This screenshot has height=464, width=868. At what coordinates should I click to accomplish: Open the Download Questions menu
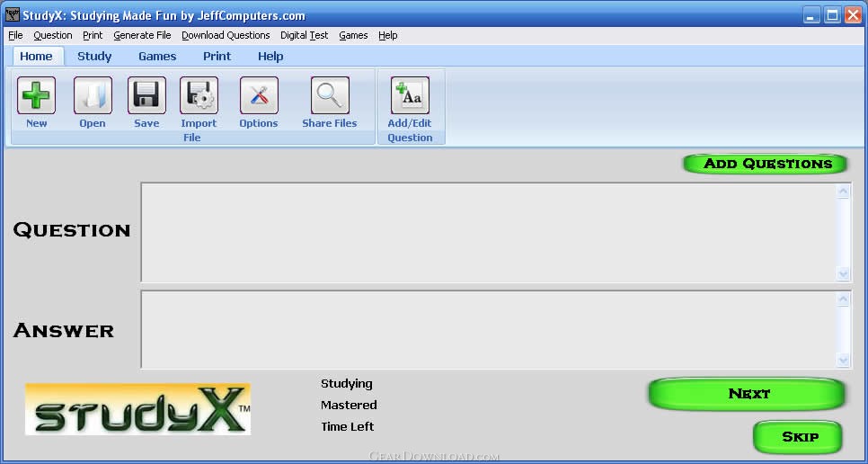[x=226, y=35]
